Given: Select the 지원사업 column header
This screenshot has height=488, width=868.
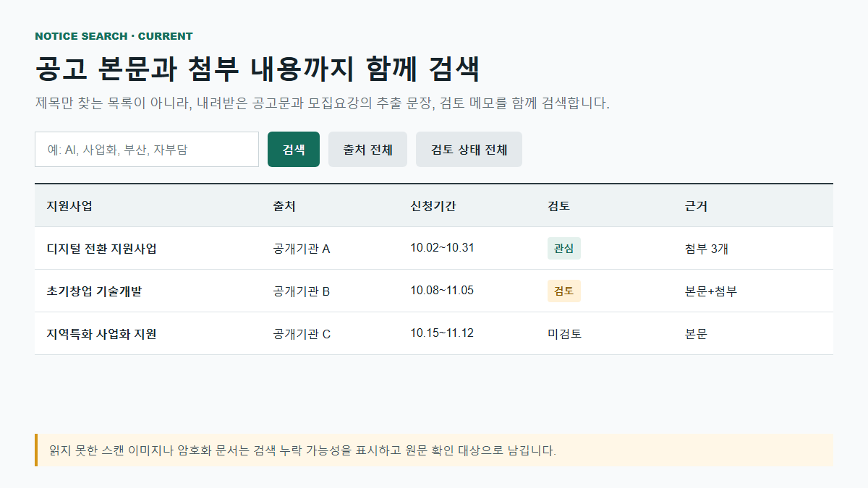Looking at the screenshot, I should 69,206.
